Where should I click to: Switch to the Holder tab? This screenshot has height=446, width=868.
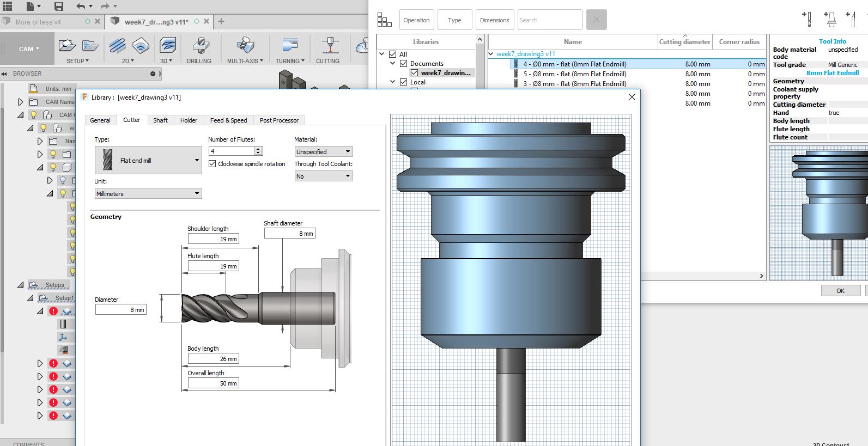tap(189, 120)
